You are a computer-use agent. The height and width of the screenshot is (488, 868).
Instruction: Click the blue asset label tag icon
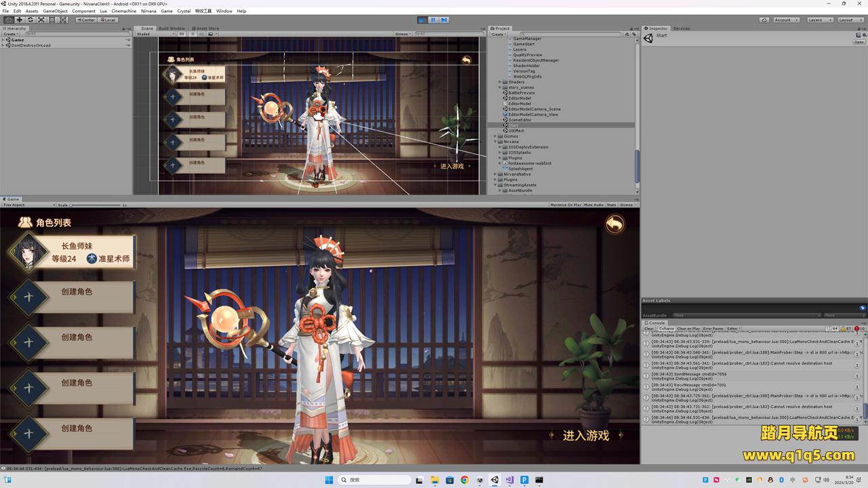tap(863, 308)
